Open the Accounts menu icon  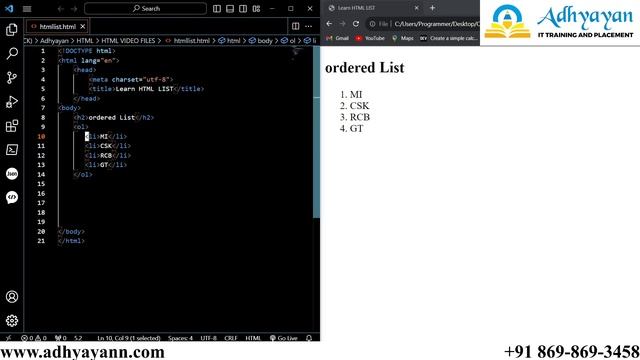click(12, 297)
